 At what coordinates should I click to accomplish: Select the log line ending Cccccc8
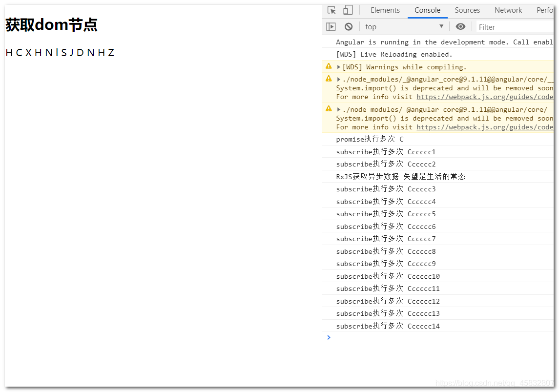coord(438,251)
